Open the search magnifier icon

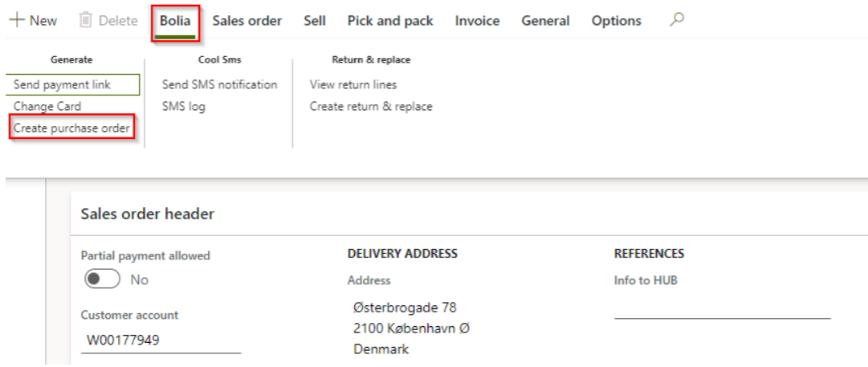point(677,20)
